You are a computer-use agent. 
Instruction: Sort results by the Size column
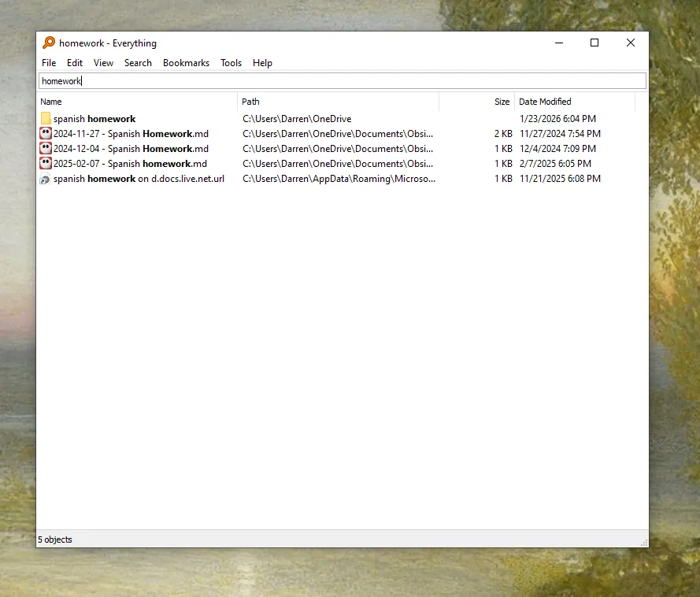(502, 101)
